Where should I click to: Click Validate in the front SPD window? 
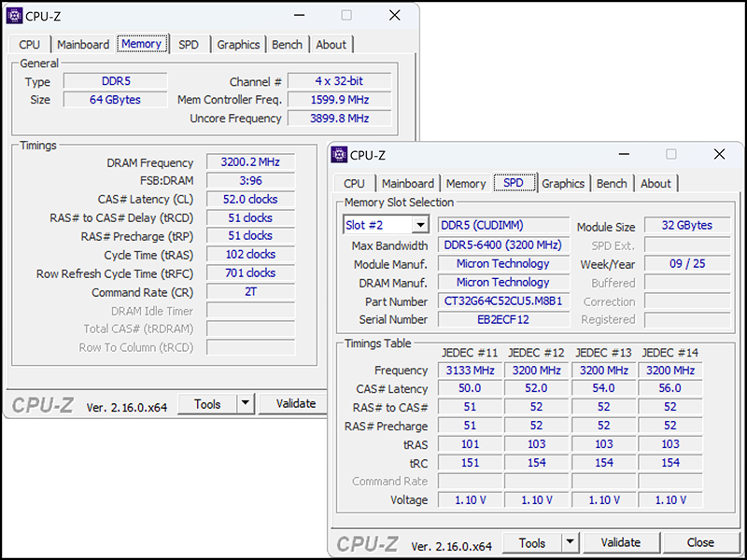621,543
